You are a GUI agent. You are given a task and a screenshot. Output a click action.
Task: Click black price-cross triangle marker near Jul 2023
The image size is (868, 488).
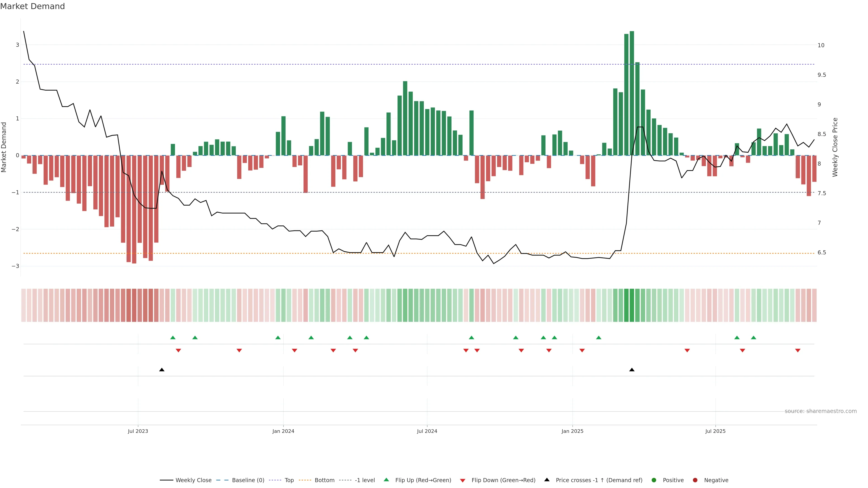click(162, 370)
